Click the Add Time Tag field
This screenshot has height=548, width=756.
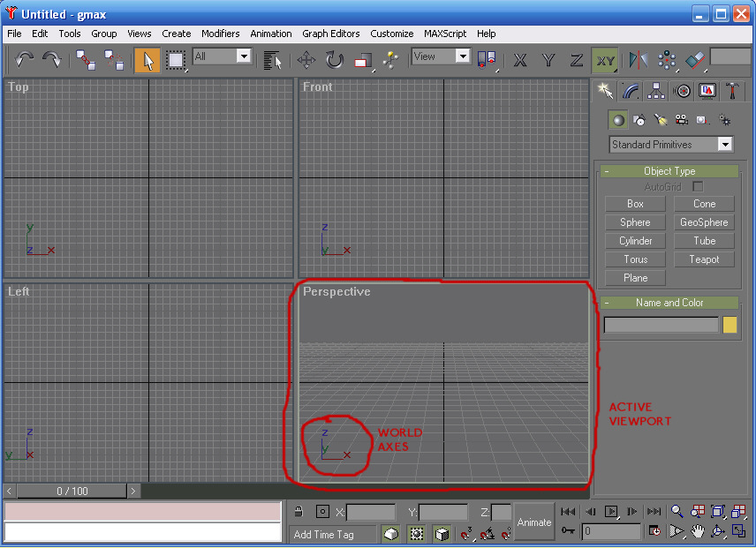coord(332,535)
